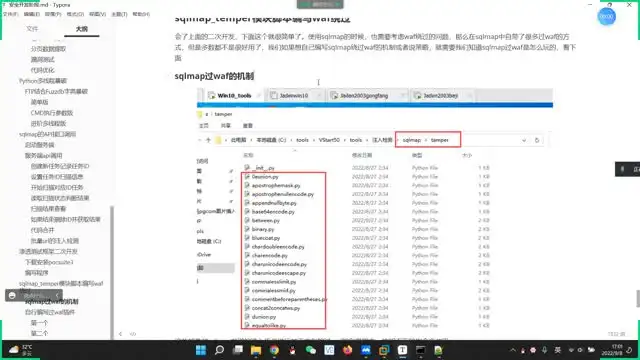
Task: Select the 第一个 outline entry
Action: tap(40, 323)
